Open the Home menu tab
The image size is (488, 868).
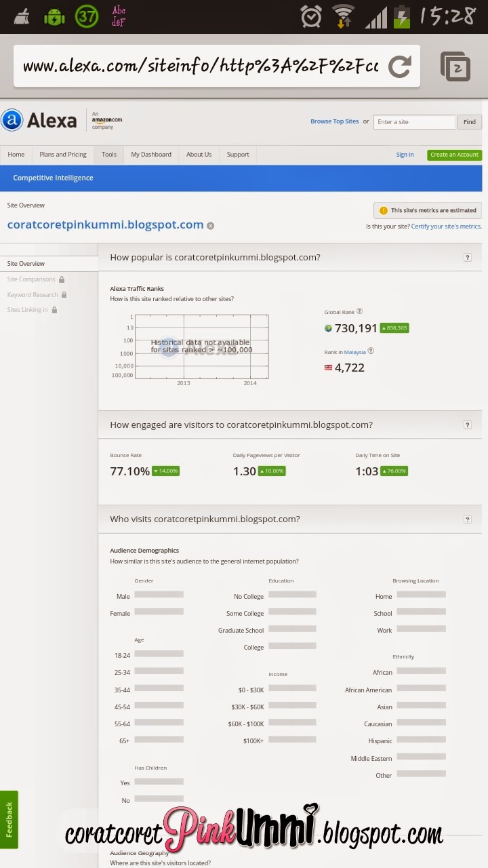pyautogui.click(x=16, y=155)
